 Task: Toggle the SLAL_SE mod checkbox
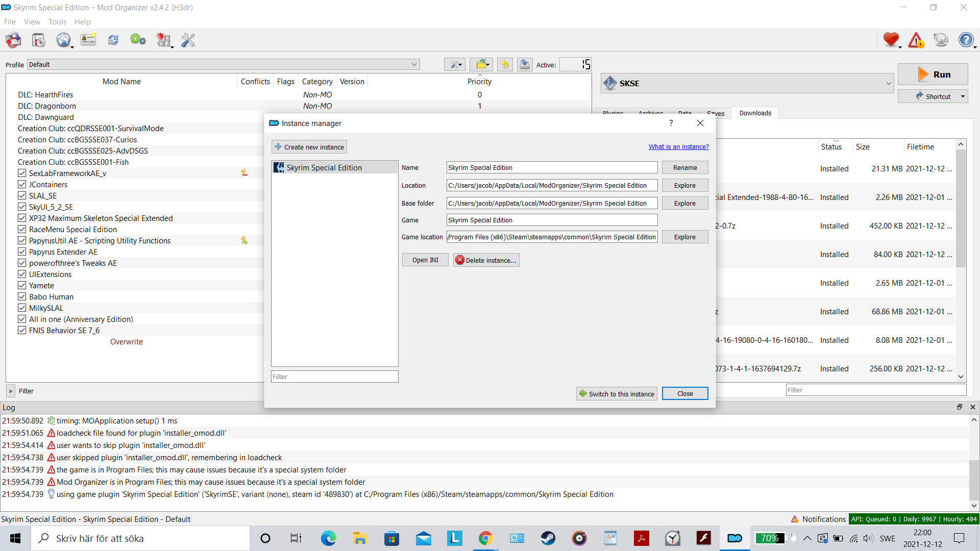(x=22, y=195)
